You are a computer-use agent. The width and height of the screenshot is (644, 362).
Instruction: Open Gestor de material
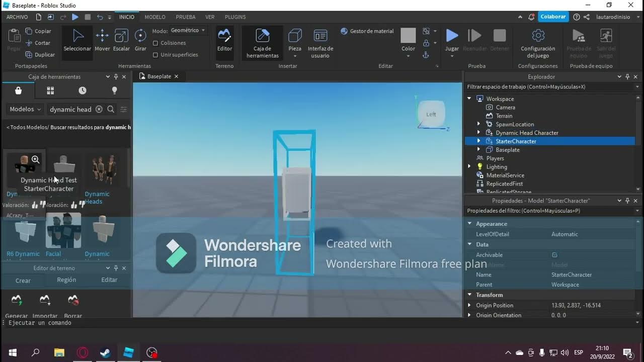pos(367,31)
